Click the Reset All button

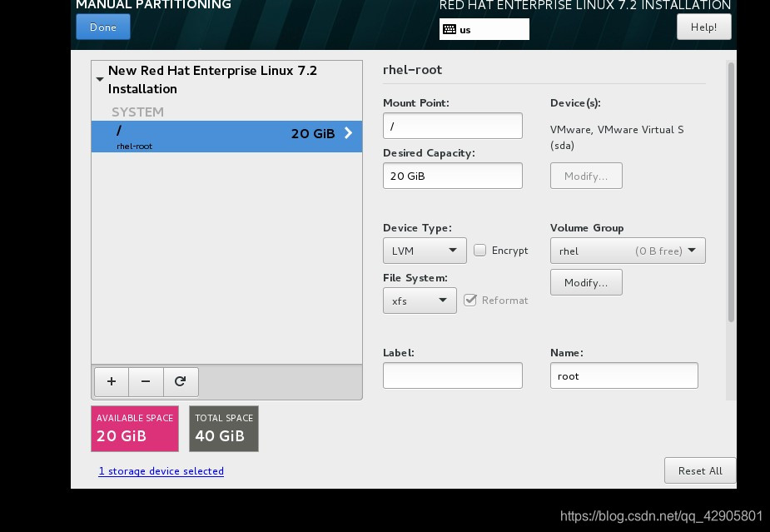tap(700, 470)
